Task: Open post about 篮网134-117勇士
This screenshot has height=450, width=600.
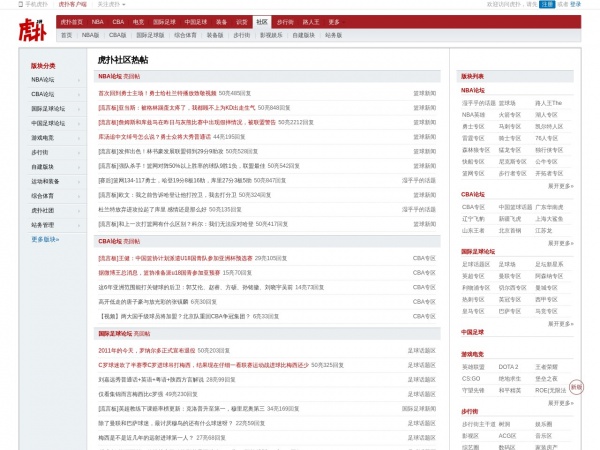Action: (x=175, y=181)
